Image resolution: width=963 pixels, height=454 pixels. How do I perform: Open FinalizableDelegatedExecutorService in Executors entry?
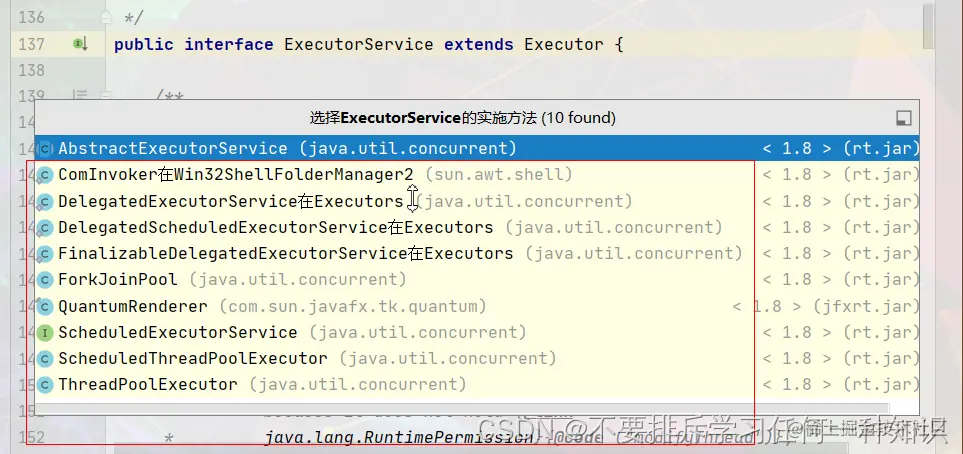point(477,254)
